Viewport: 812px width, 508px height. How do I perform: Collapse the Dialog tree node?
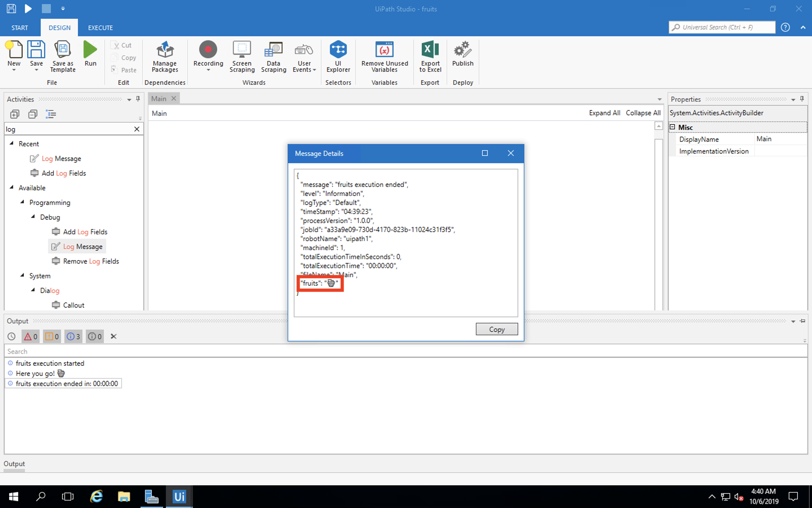click(x=33, y=290)
